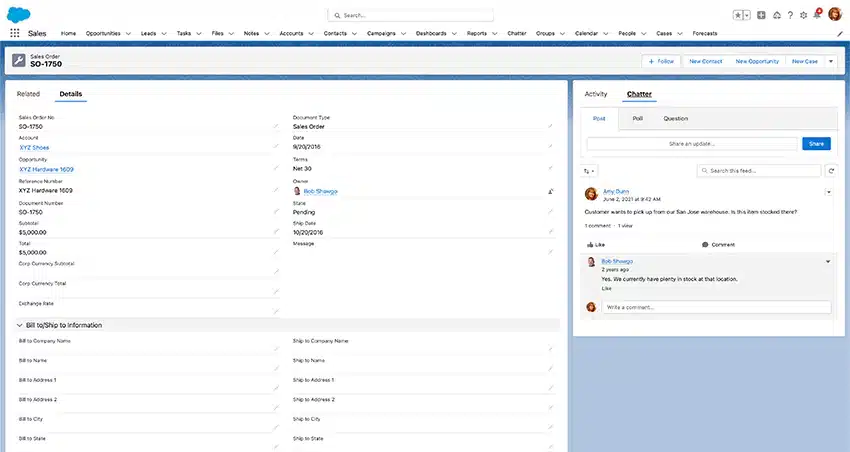Click the New Case button

[x=804, y=61]
